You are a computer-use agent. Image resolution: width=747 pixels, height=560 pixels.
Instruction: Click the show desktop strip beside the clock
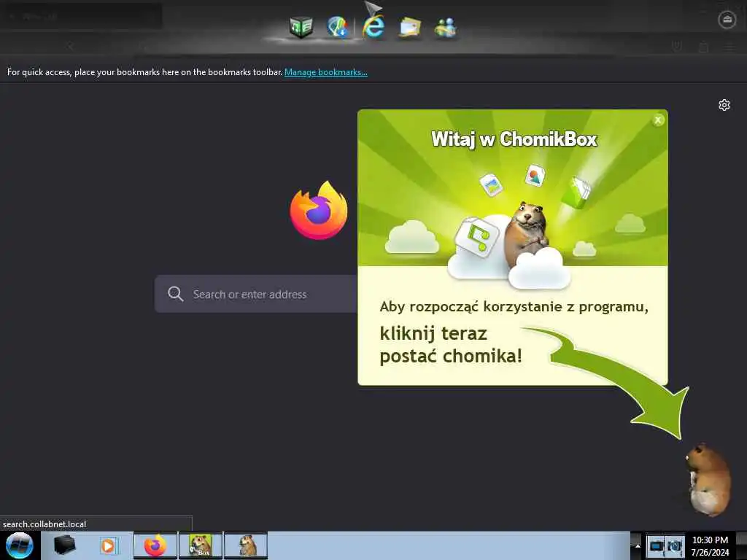(x=741, y=545)
